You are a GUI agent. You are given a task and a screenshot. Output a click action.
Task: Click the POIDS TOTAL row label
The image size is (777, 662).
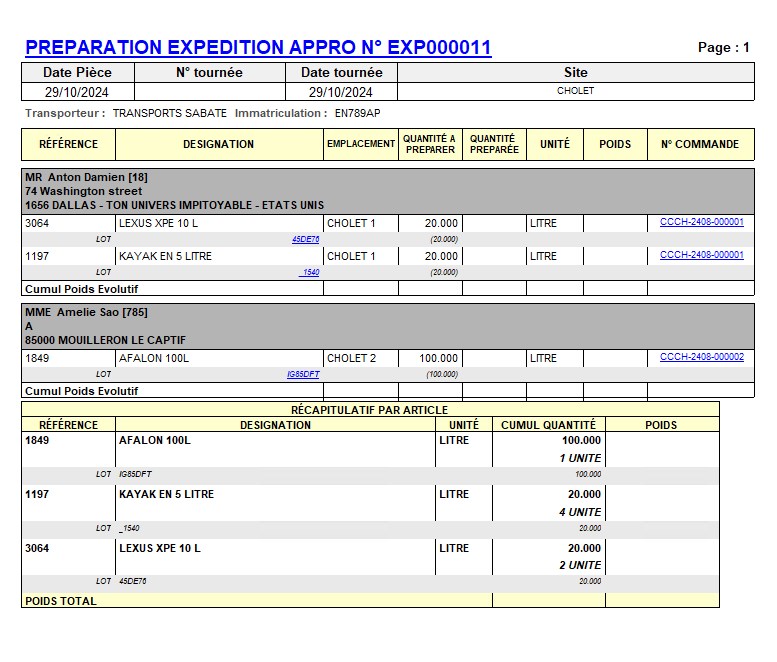tap(61, 601)
